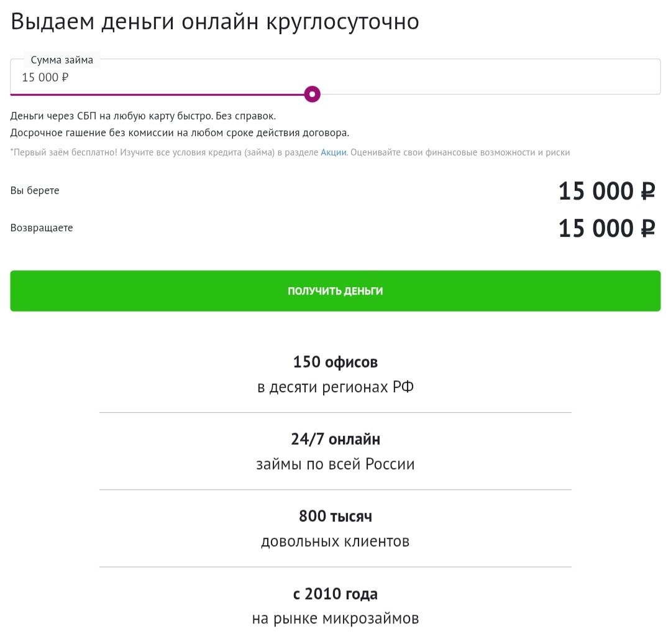Select the Сумма займа field label
This screenshot has width=671, height=644.
coord(62,60)
